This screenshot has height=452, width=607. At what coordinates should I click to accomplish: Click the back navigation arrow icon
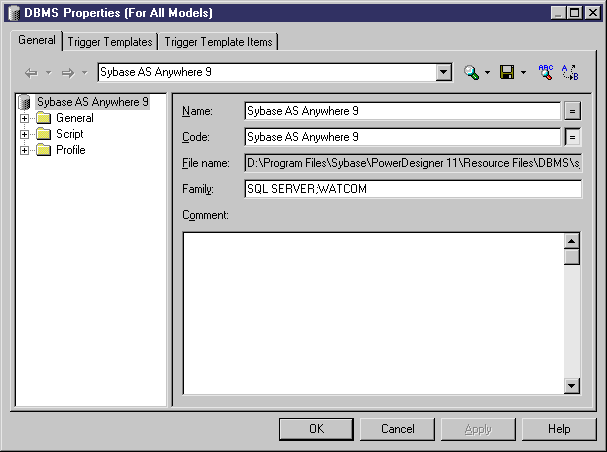pyautogui.click(x=31, y=72)
